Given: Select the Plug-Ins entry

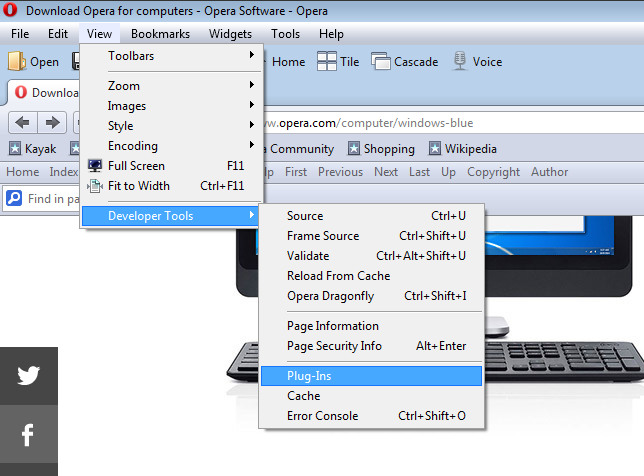Looking at the screenshot, I should 371,376.
